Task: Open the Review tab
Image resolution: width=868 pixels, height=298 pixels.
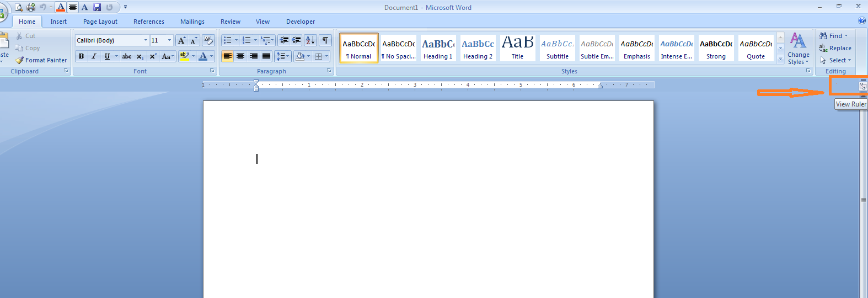Action: tap(230, 22)
